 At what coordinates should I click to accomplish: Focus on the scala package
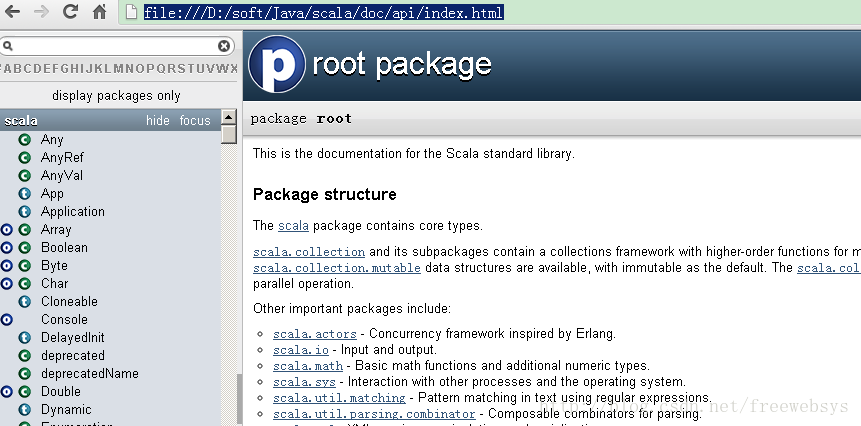pos(195,120)
